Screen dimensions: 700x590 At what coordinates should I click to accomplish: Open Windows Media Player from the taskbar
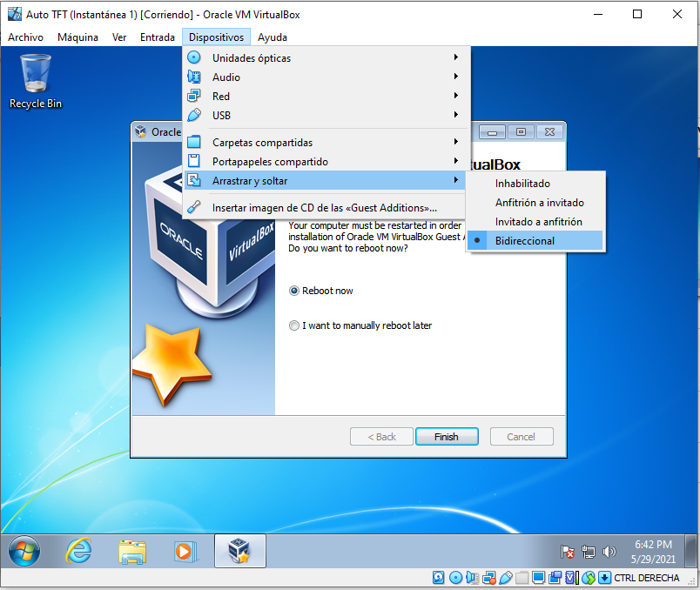point(184,551)
